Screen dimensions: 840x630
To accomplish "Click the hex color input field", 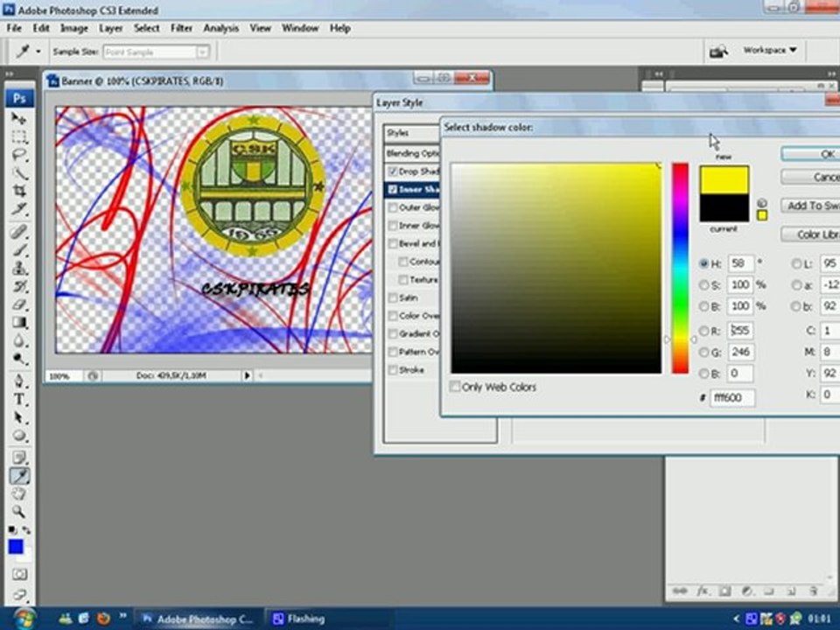I will (x=731, y=397).
